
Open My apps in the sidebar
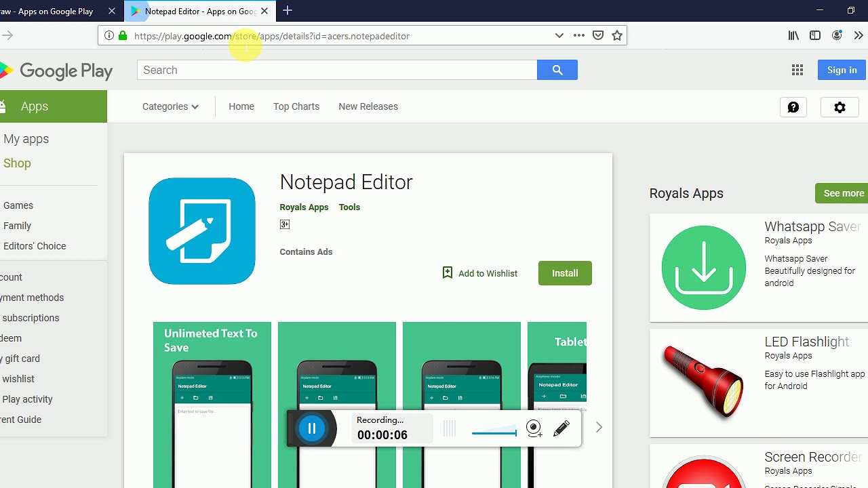point(26,139)
